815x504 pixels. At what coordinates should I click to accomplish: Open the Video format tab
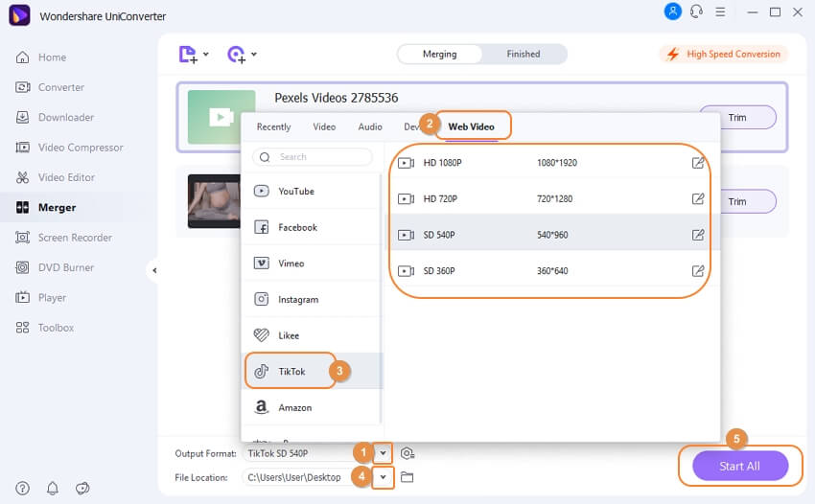(x=324, y=126)
